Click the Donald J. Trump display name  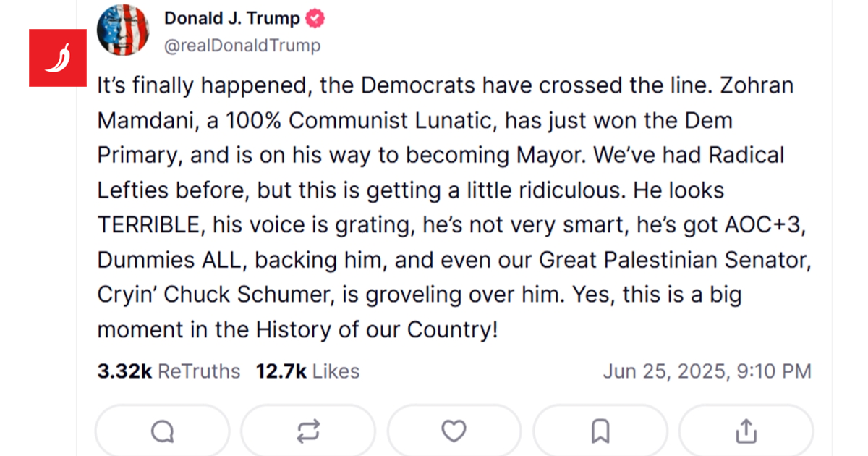pos(231,20)
